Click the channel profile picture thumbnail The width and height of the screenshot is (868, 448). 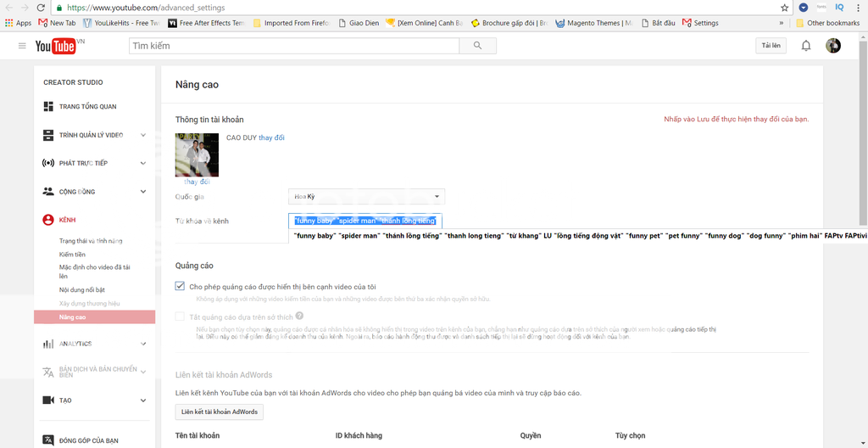tap(197, 154)
